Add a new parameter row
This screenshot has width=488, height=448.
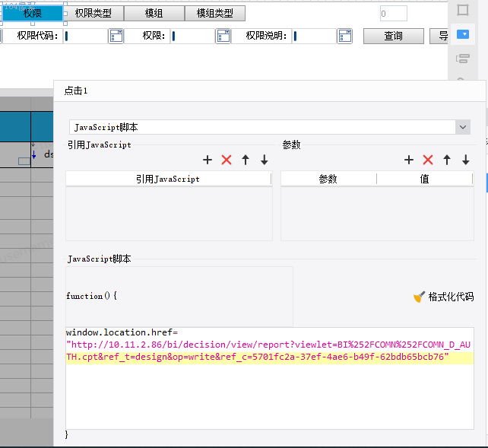point(409,160)
